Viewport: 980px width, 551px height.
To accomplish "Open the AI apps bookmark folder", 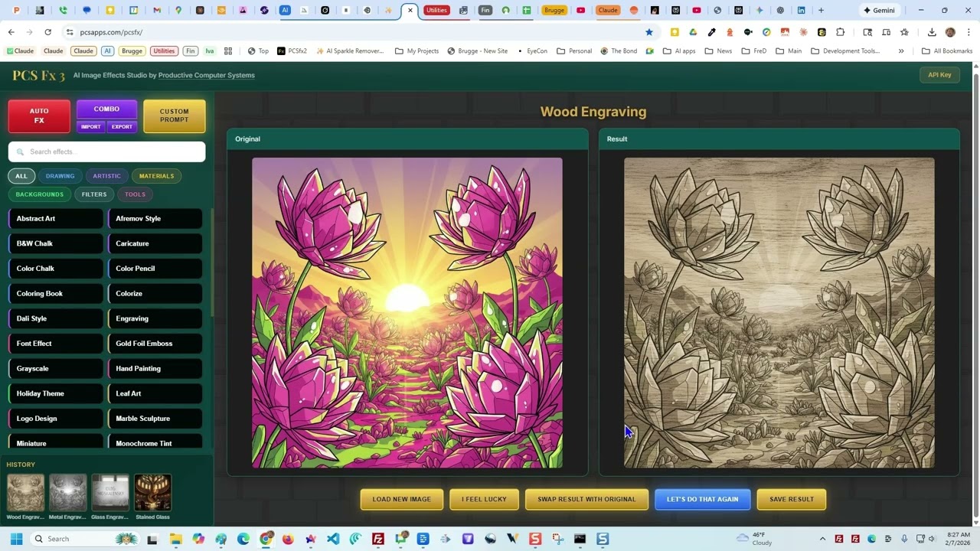I will 679,51.
